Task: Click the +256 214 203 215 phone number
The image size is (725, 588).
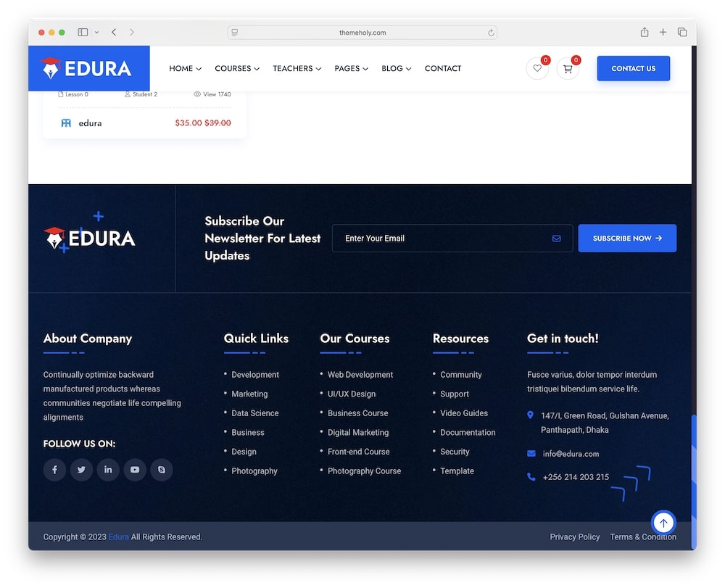Action: click(x=576, y=477)
